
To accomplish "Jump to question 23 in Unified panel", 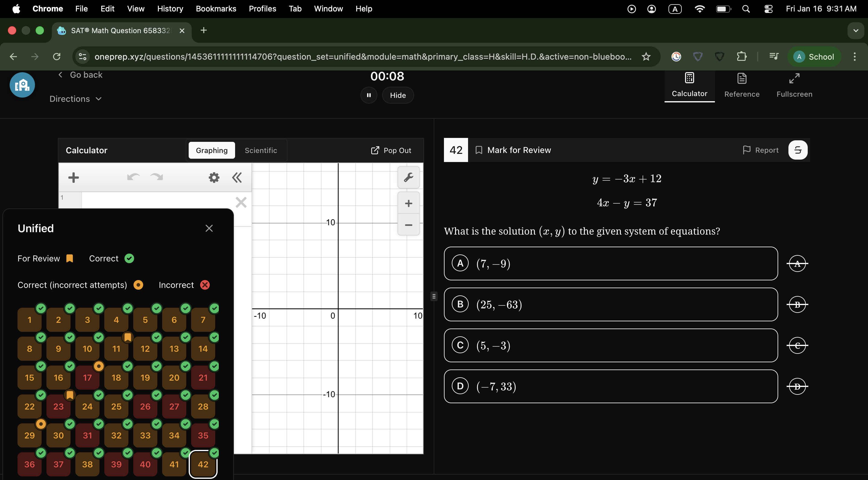I will pos(58,406).
